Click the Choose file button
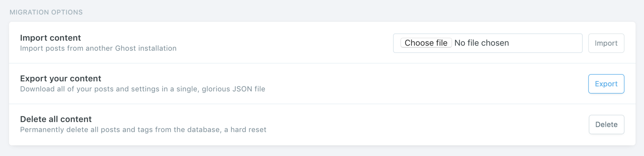The height and width of the screenshot is (156, 644). click(x=426, y=43)
